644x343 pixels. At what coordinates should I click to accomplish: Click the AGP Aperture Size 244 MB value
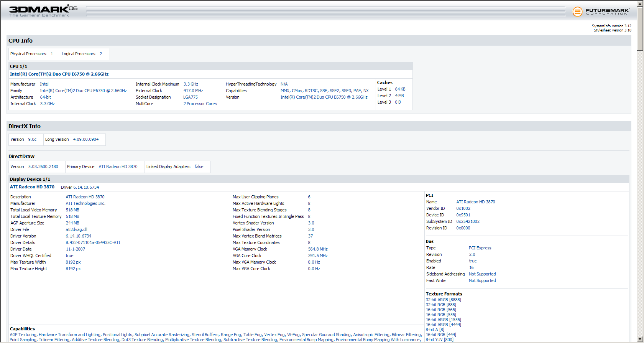[x=72, y=223]
